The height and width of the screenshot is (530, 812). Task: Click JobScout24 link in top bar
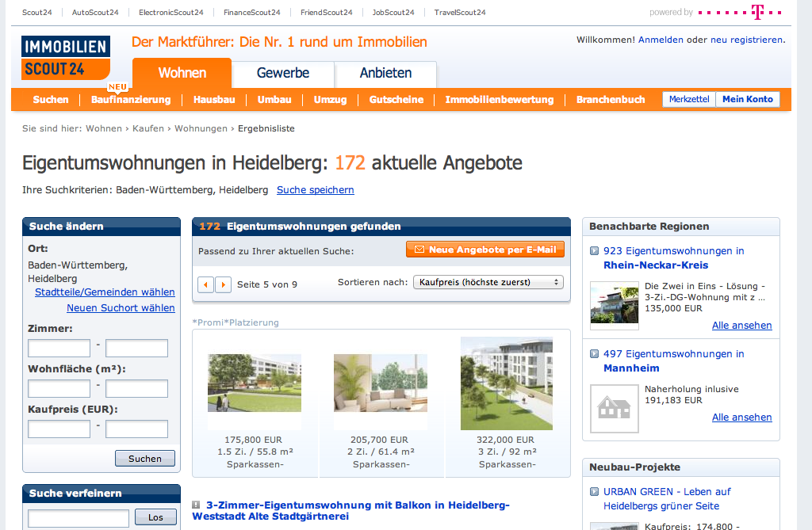(393, 13)
